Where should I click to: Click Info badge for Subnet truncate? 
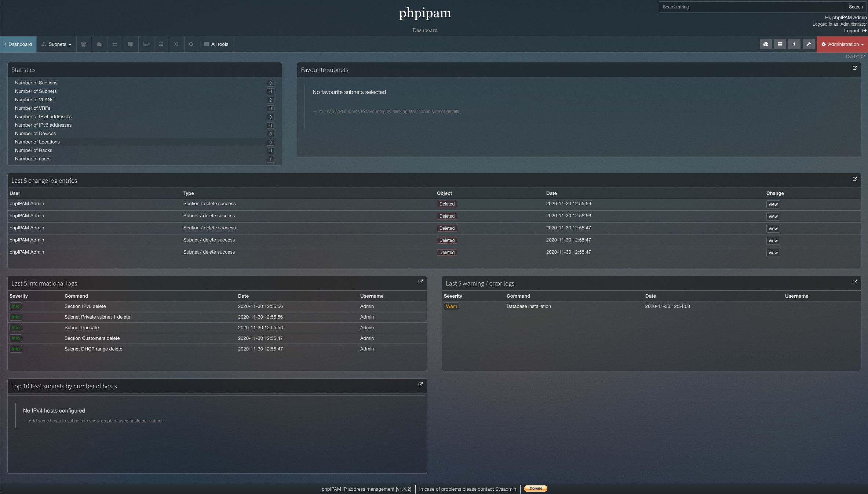16,328
